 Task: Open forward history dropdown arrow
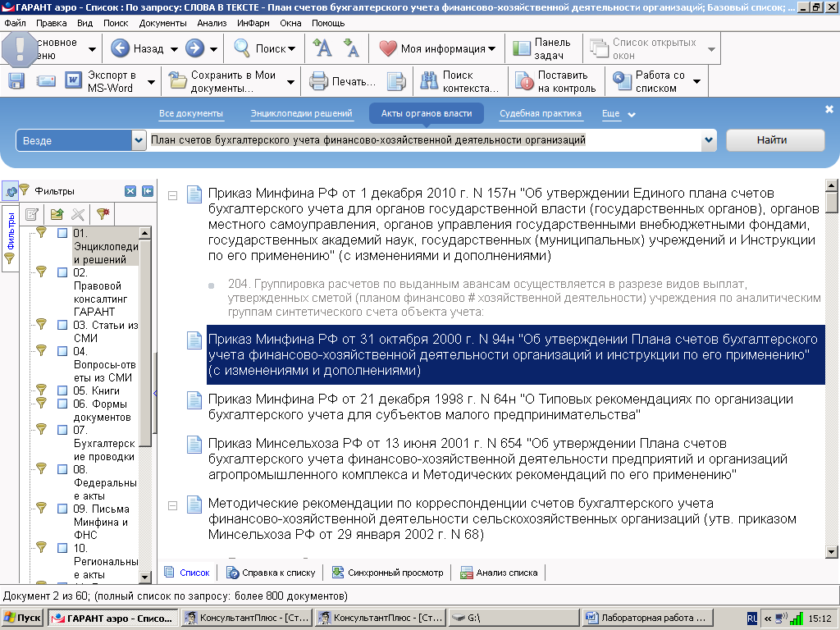[213, 48]
